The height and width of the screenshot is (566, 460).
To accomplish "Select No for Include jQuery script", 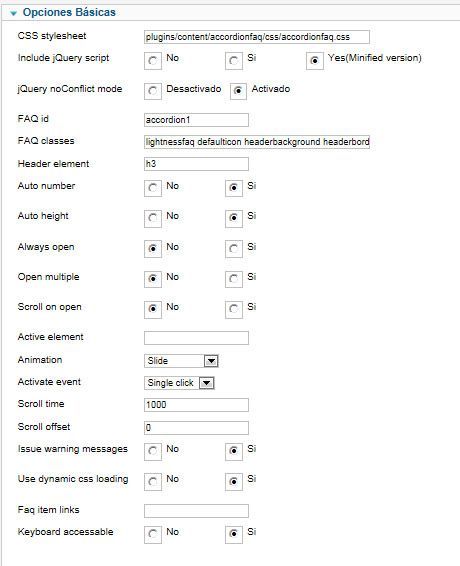I will [153, 61].
